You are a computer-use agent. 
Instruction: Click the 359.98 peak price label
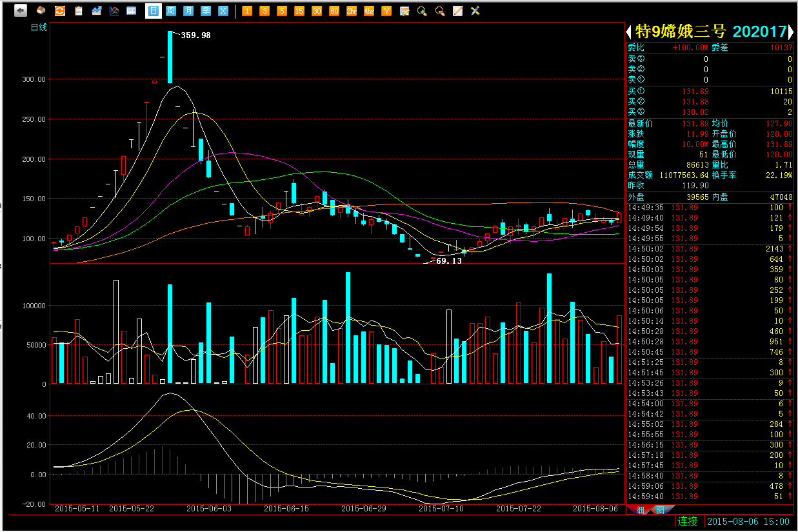pos(195,35)
